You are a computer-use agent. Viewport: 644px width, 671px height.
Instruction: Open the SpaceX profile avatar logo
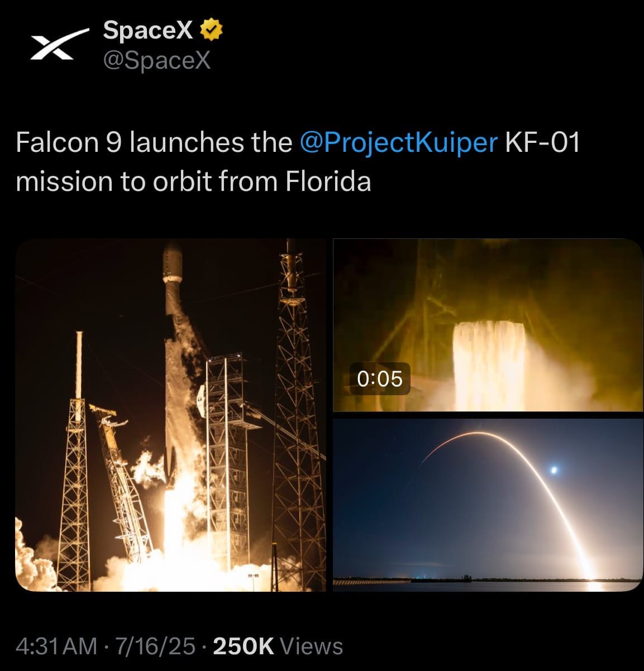(59, 45)
